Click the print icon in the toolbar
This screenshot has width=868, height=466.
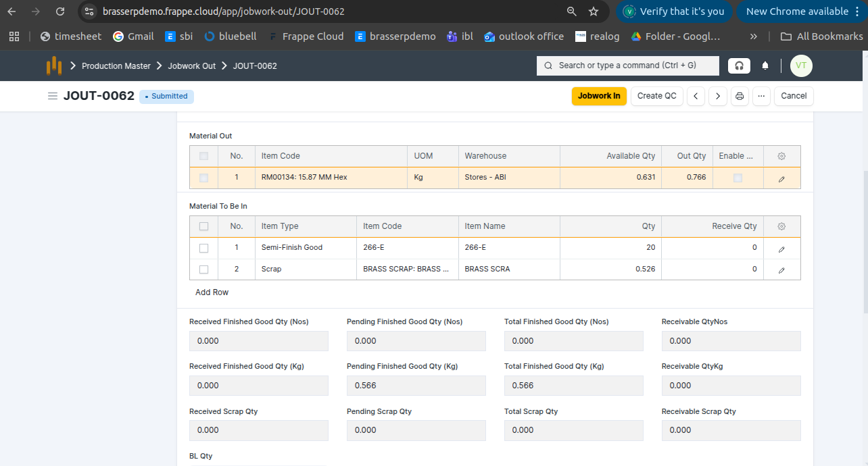pos(740,96)
